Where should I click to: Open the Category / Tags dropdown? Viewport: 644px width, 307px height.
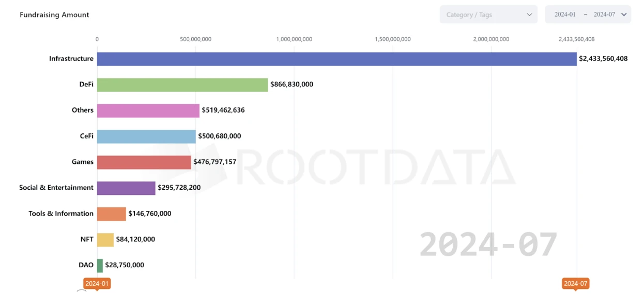click(481, 14)
